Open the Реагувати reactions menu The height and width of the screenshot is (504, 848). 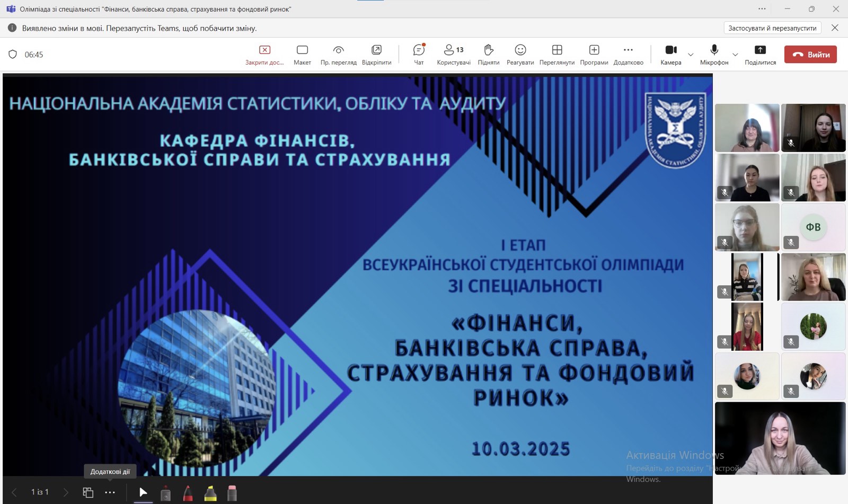point(520,54)
